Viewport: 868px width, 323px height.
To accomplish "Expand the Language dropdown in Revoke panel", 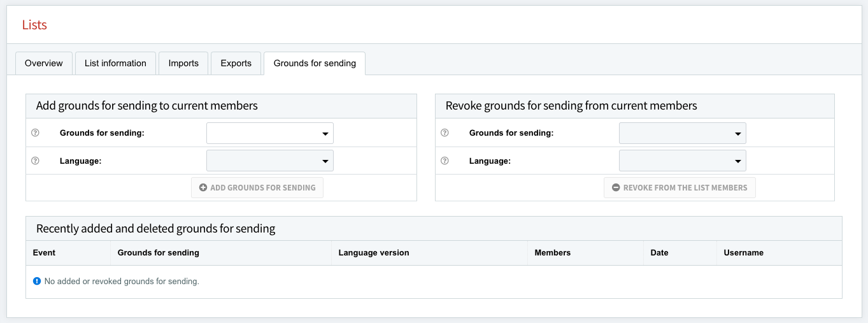I will tap(682, 161).
